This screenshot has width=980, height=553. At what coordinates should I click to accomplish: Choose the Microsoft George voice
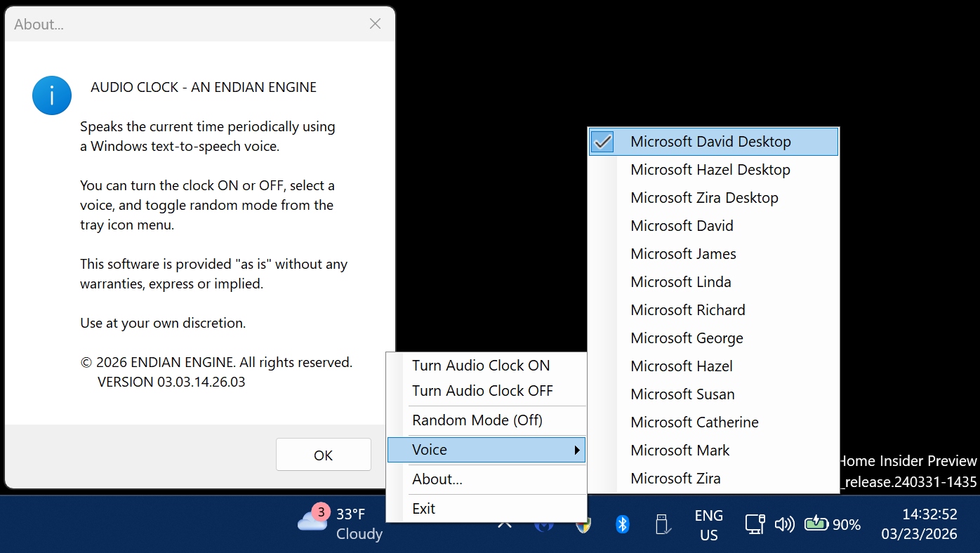click(713, 338)
